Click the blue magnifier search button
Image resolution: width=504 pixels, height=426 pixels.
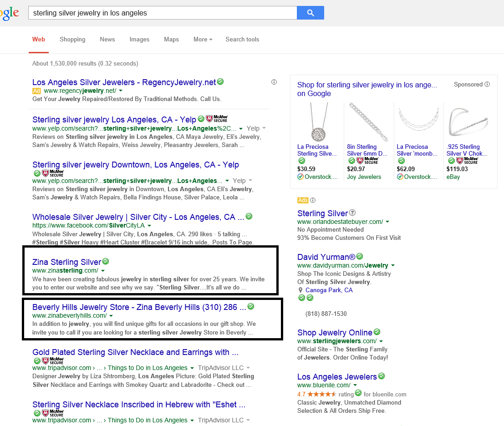310,13
